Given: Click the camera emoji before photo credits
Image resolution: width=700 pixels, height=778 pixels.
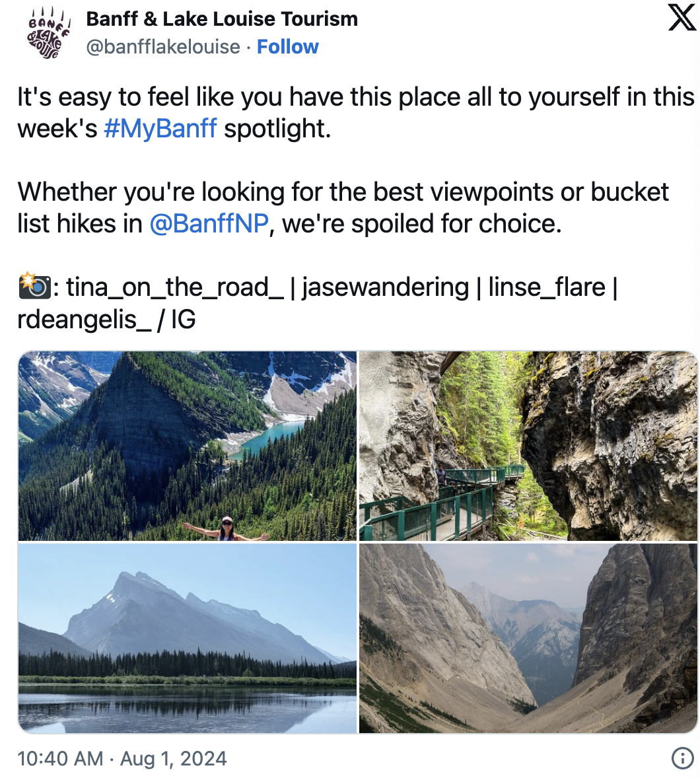Looking at the screenshot, I should tap(34, 286).
